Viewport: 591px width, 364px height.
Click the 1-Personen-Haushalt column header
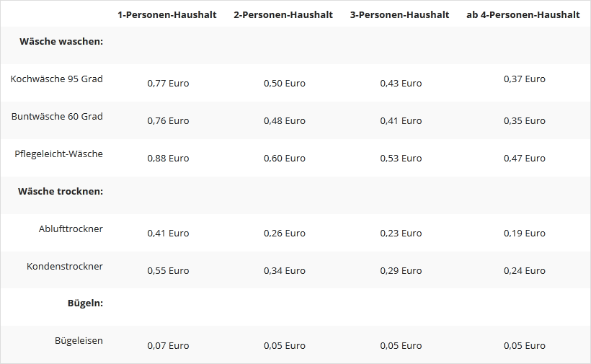coord(167,14)
